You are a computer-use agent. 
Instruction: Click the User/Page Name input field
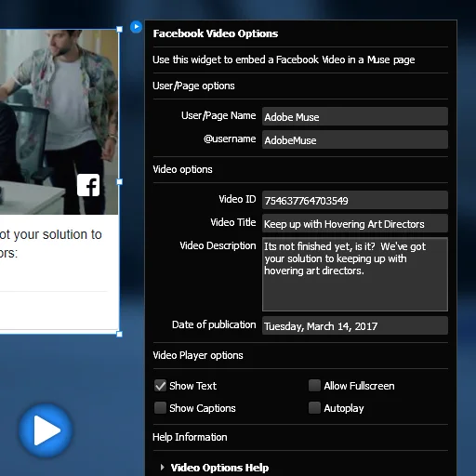tap(355, 116)
